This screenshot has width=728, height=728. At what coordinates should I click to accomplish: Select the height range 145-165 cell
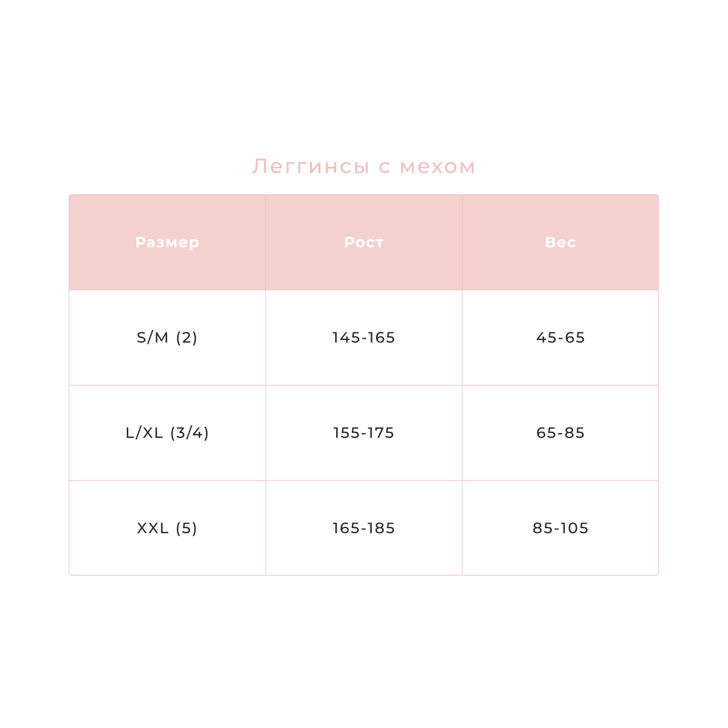[x=364, y=337]
